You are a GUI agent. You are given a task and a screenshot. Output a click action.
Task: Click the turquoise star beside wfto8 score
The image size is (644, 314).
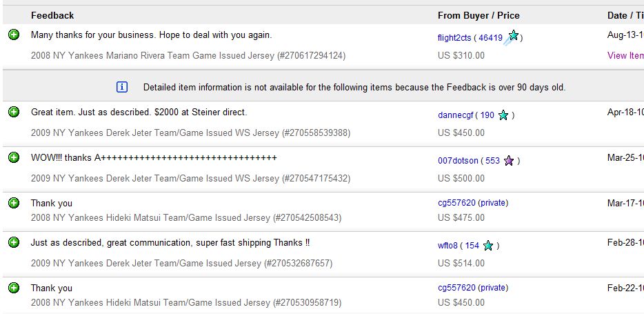pos(488,246)
